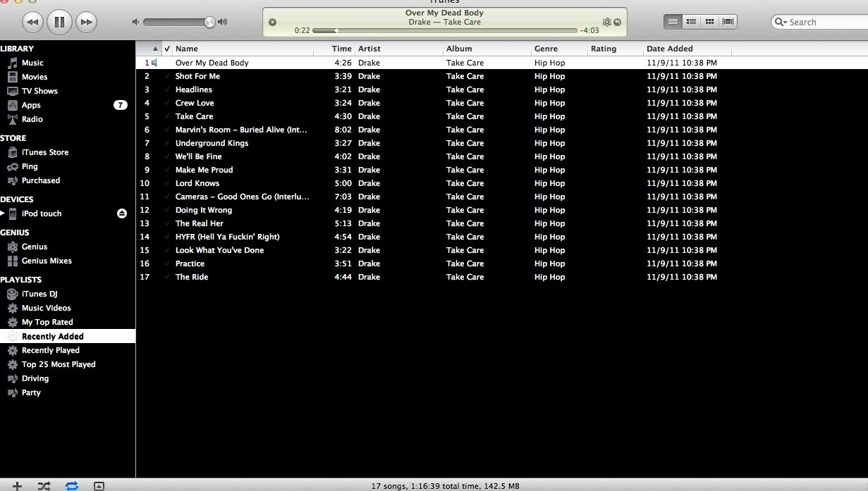868x491 pixels.
Task: Create a new playlist with plus button
Action: pyautogui.click(x=17, y=485)
